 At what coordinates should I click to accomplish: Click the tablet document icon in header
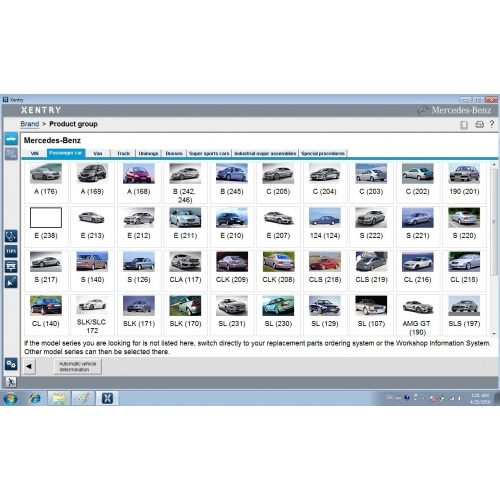464,125
